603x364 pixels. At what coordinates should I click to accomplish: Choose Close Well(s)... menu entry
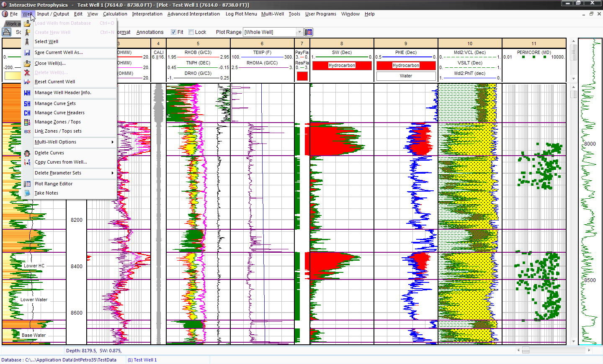pyautogui.click(x=69, y=63)
